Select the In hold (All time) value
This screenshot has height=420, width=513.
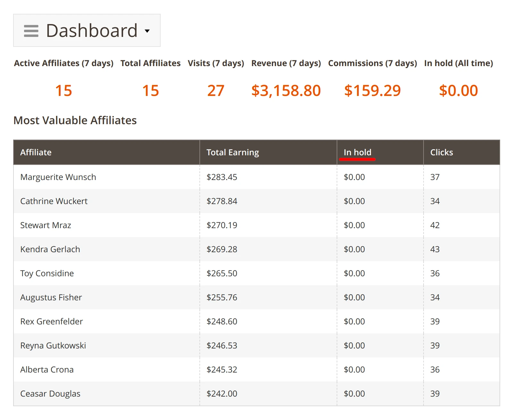pos(458,90)
